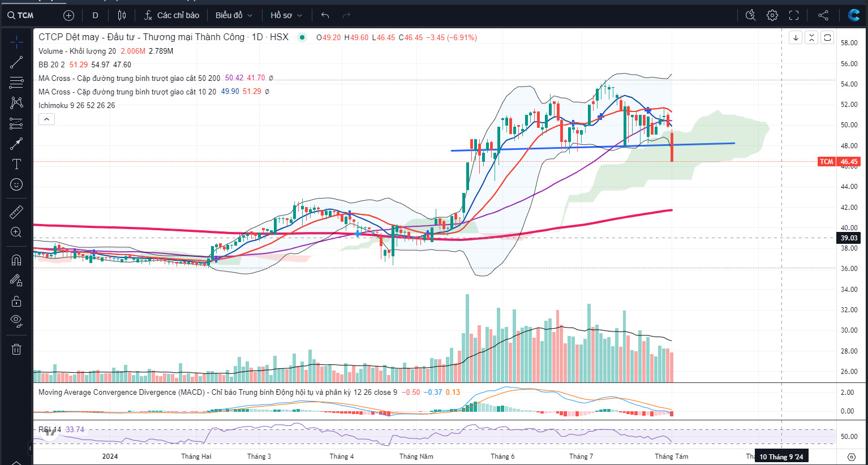Image resolution: width=868 pixels, height=465 pixels.
Task: Delete drawings with the trash icon
Action: 16,349
